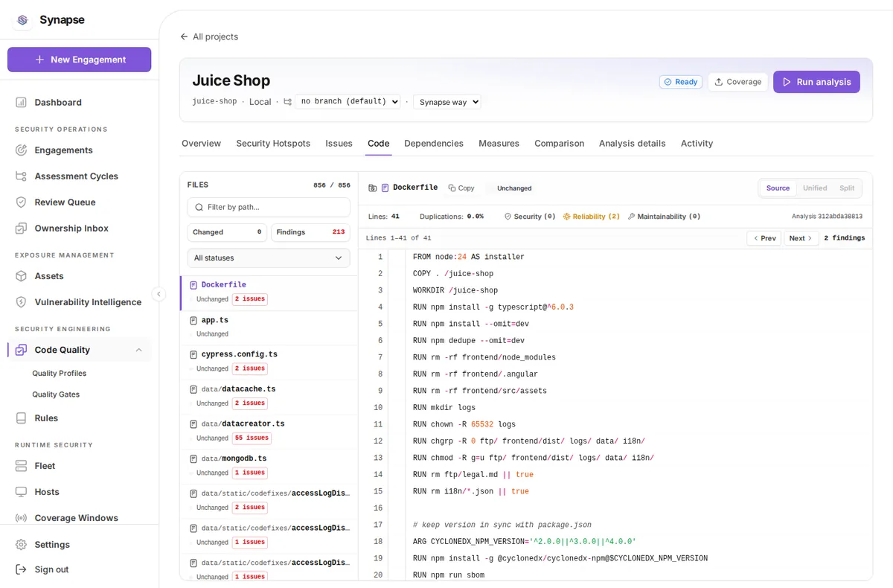Open Quality Profiles submenu item
893x588 pixels.
point(60,373)
